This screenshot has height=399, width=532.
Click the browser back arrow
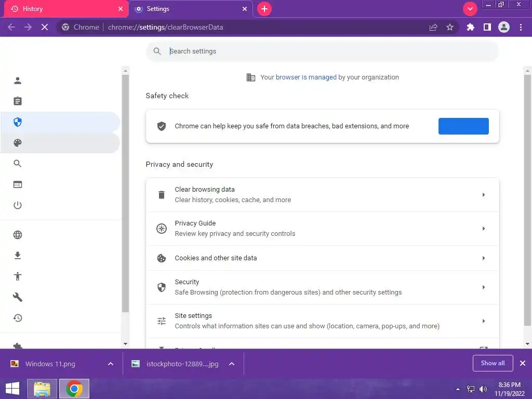pos(11,27)
